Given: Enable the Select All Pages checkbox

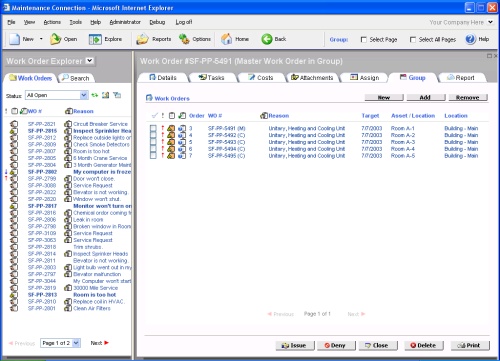Looking at the screenshot, I should point(413,40).
